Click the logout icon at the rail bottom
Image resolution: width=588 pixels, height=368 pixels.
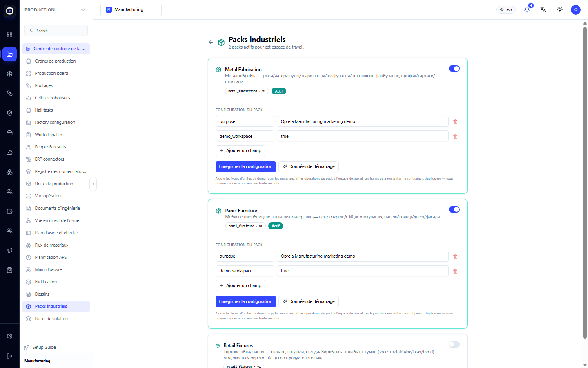10,356
